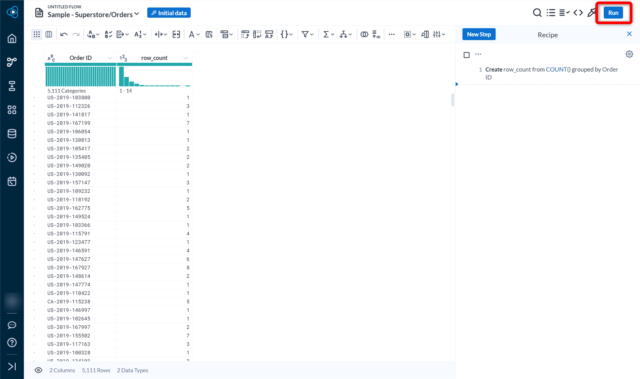Open the Home icon in sidebar

[x=12, y=38]
